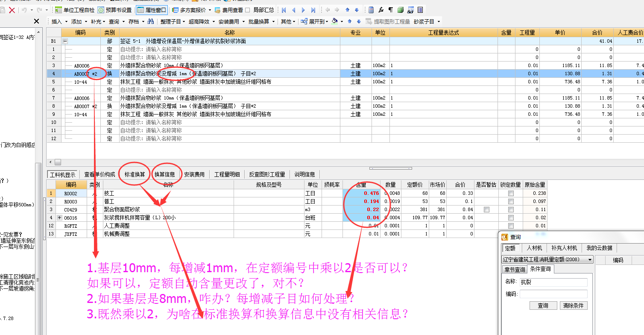The height and width of the screenshot is (335, 644).
Task: Toggle 锁定数量 checkbox for 灰浆搅拌机 row
Action: [x=511, y=217]
